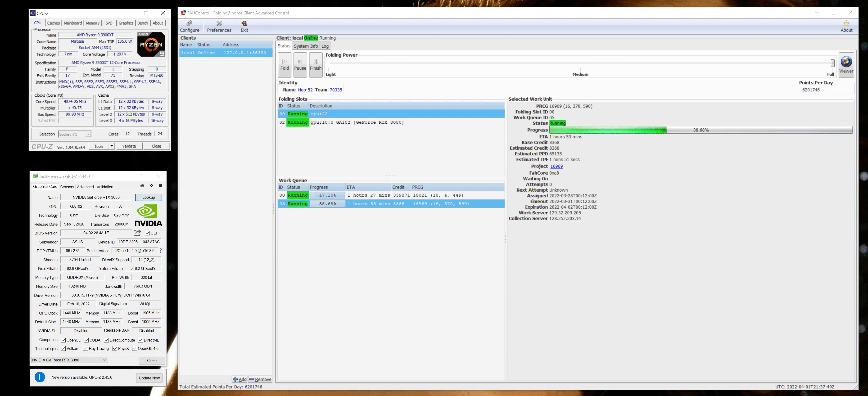Click the Close button in GPU-Z
Viewport: 868px width, 396px height.
[152, 360]
